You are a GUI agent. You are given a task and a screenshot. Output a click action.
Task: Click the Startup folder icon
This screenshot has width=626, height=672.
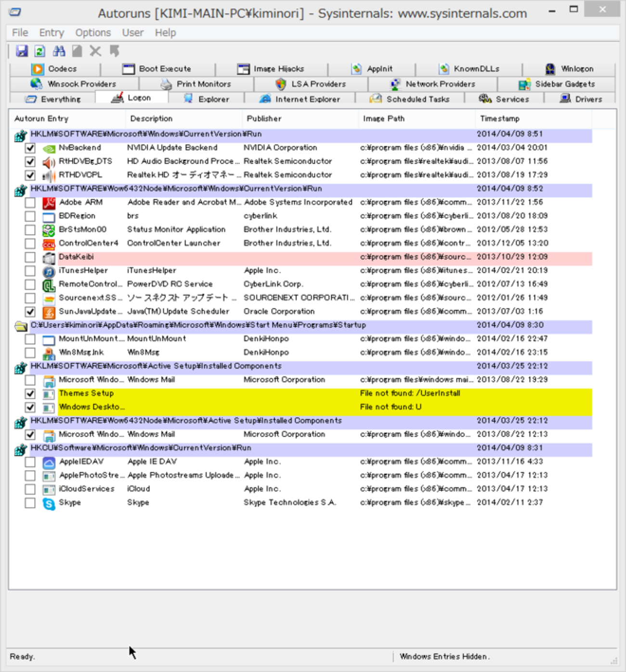click(21, 326)
